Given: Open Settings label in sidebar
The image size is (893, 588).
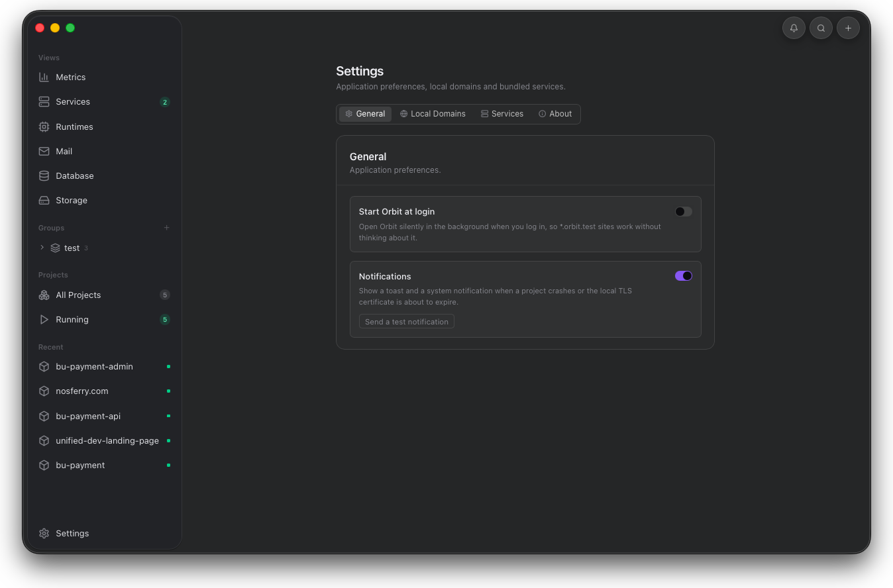Looking at the screenshot, I should (x=72, y=533).
